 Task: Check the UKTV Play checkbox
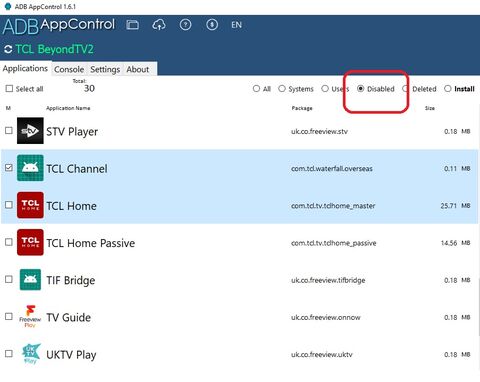click(9, 354)
